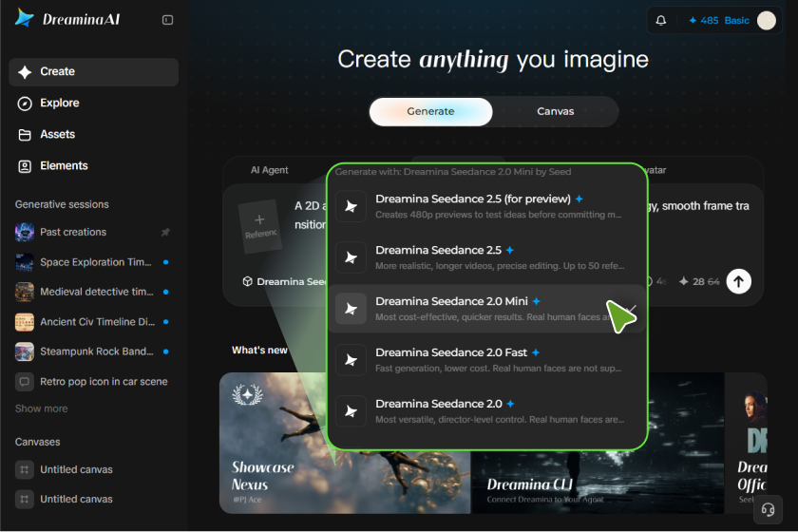
Task: Click the Basic plan label
Action: pyautogui.click(x=736, y=20)
